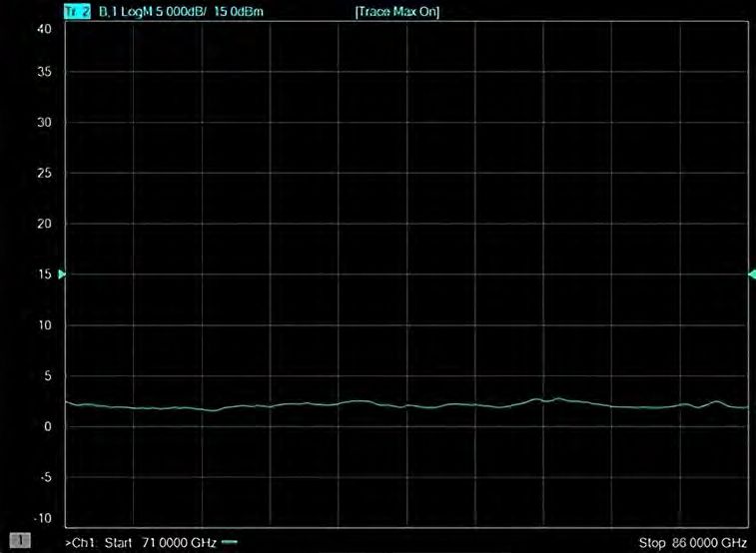
Task: Click the B,1 LogM trace format text
Action: (x=124, y=12)
